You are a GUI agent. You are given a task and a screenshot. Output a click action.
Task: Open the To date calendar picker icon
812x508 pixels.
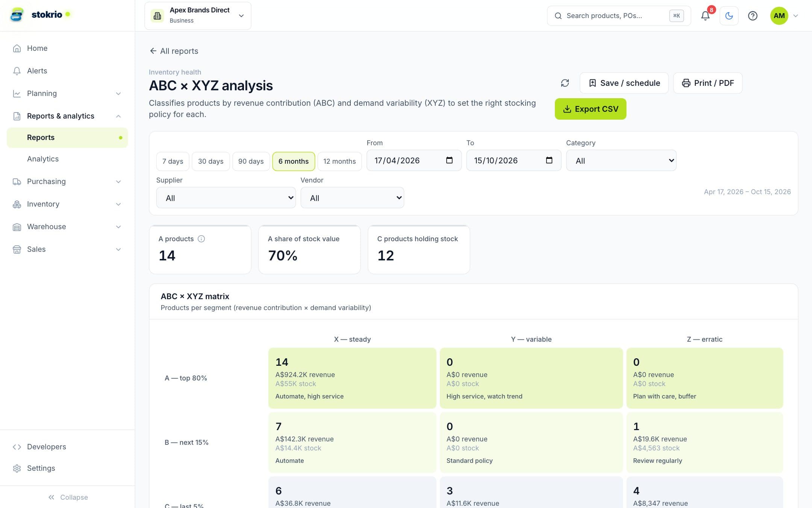549,160
